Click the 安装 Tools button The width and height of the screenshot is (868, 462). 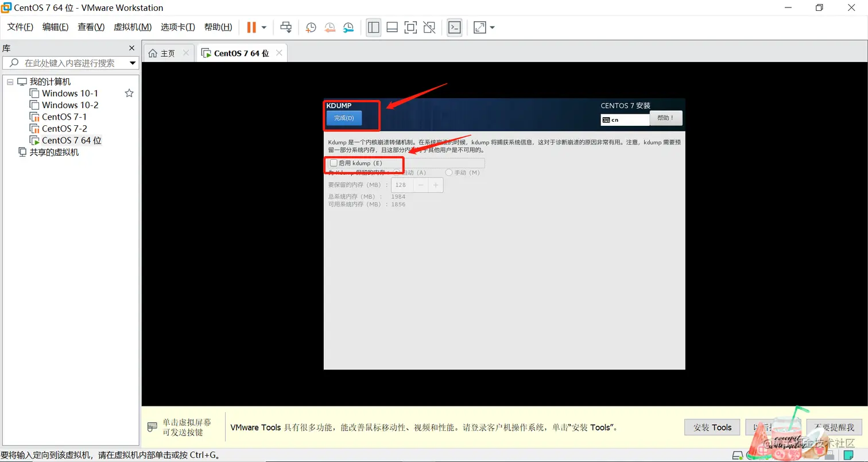coord(712,427)
